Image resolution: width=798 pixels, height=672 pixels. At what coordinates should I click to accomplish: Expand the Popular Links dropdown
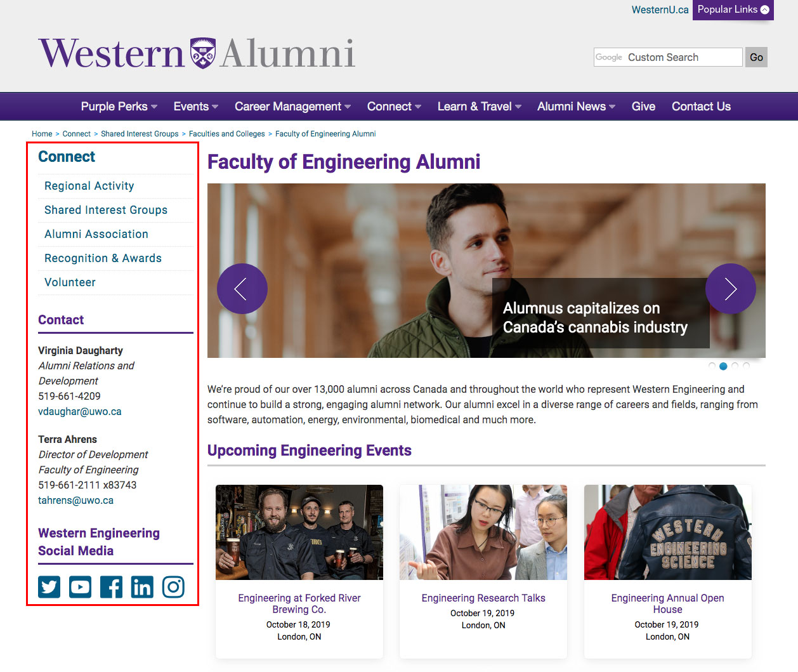point(733,10)
